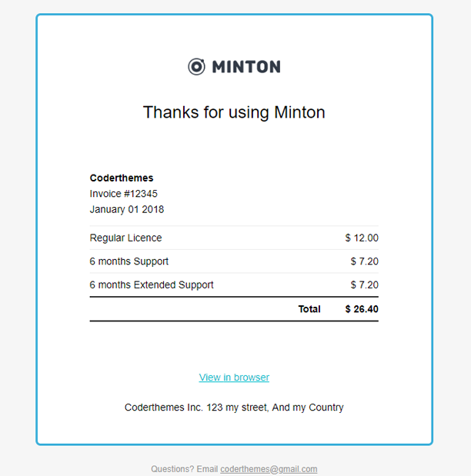471x476 pixels.
Task: Select the Regular Licence line item
Action: (126, 238)
